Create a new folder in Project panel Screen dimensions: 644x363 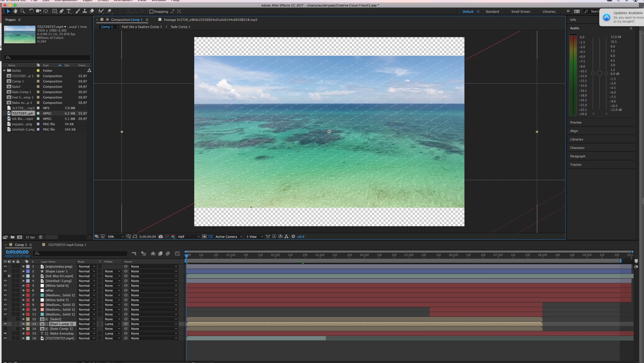12,237
